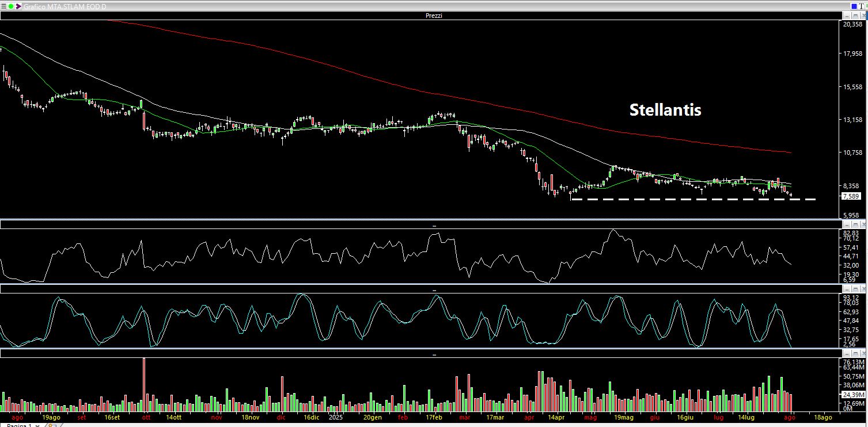868x427 pixels.
Task: Click the 20gen date marker
Action: point(373,417)
